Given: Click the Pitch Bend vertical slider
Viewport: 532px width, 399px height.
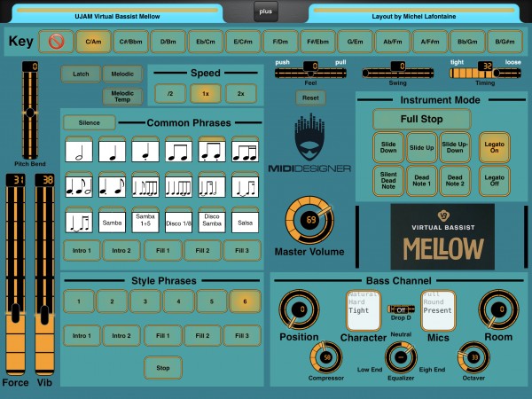Looking at the screenshot, I should [x=30, y=111].
